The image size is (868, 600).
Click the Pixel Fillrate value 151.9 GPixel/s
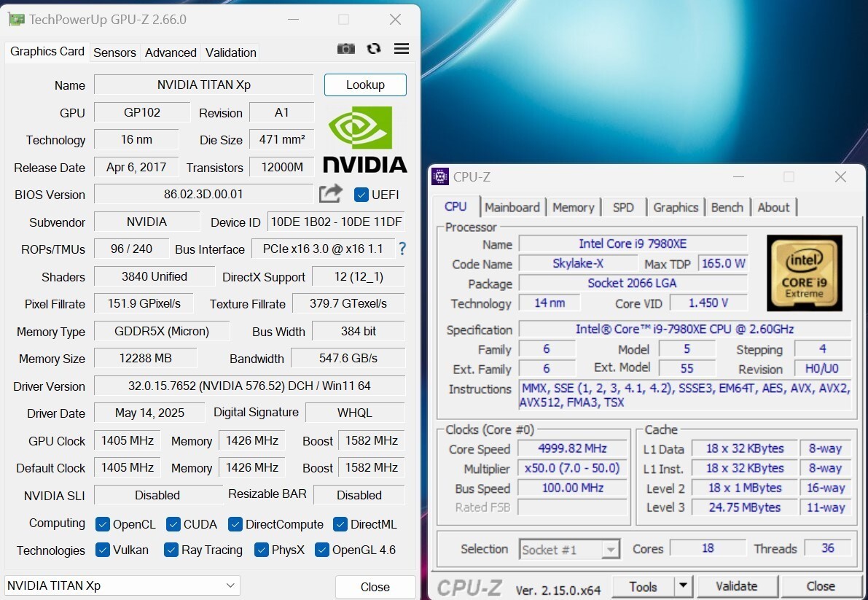[x=144, y=303]
